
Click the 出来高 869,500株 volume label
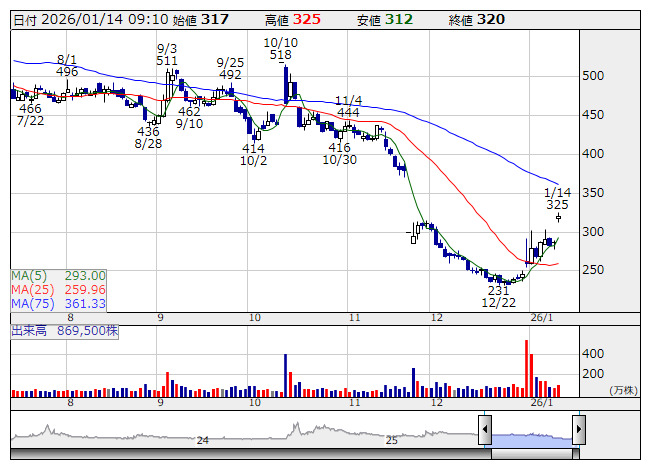65,331
